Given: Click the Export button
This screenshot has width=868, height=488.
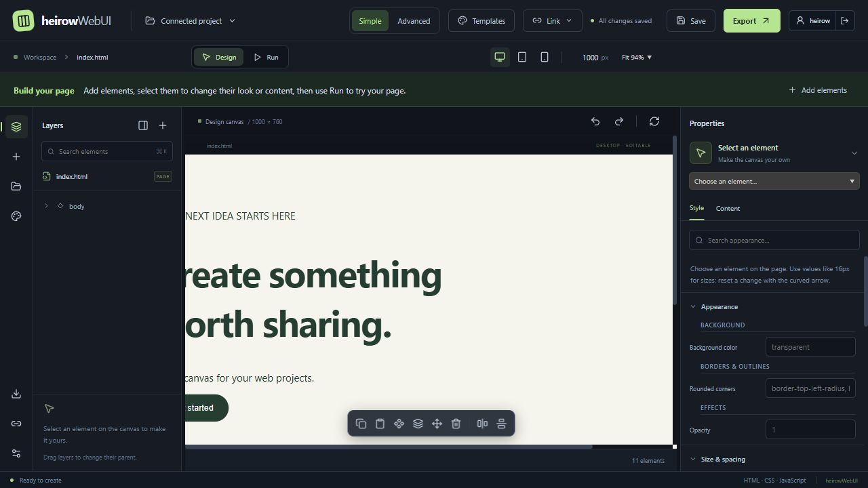Looking at the screenshot, I should pyautogui.click(x=751, y=21).
